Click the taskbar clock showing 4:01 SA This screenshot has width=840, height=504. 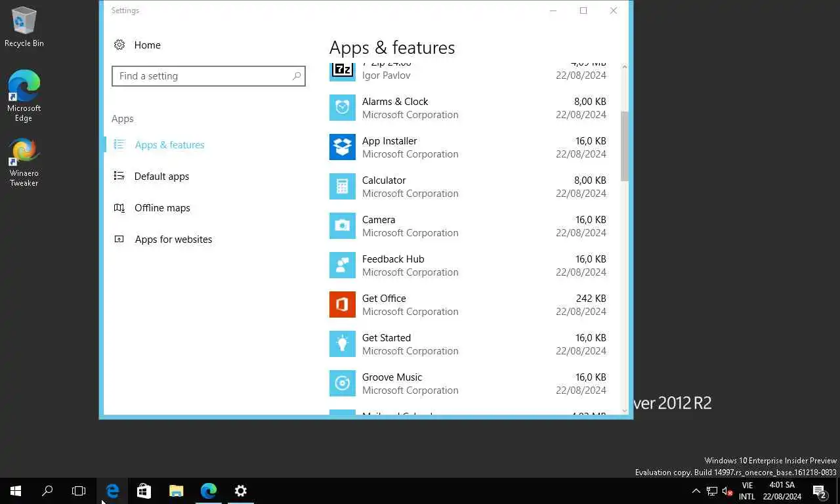coord(782,491)
